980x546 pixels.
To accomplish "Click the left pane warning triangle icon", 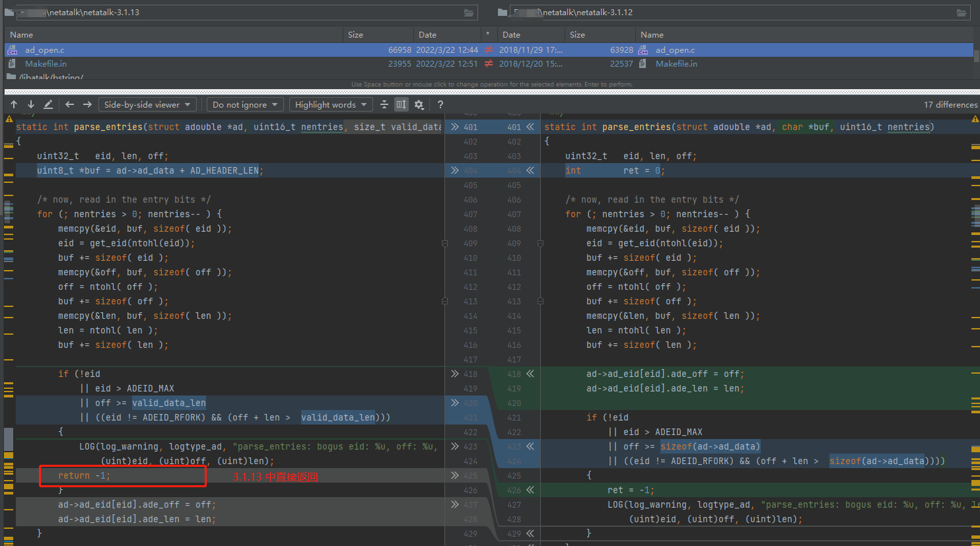I will 9,119.
